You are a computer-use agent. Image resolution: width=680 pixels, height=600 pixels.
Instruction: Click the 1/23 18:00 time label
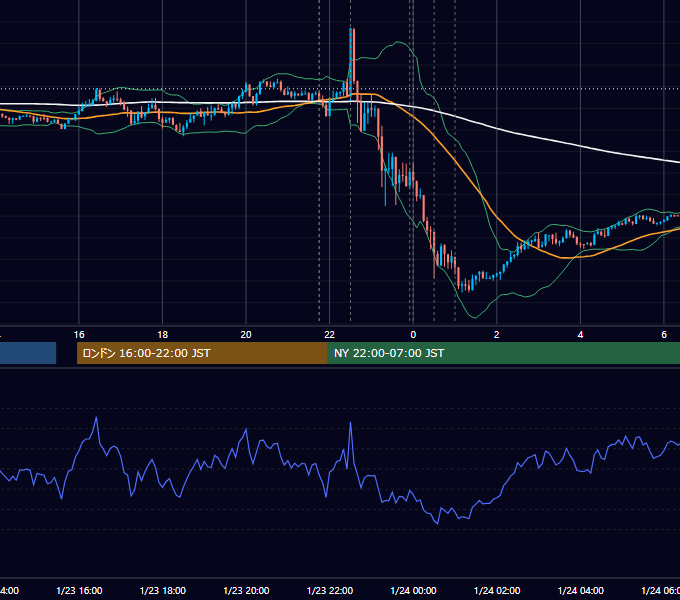click(x=163, y=590)
